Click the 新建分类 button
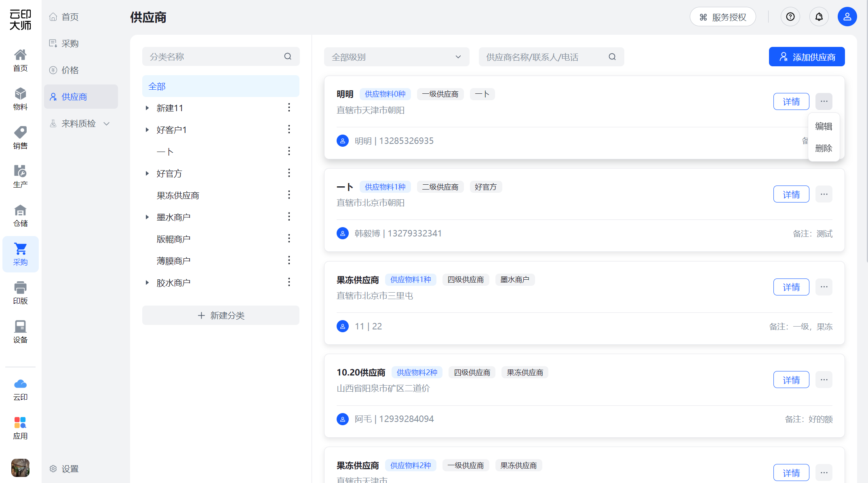Image resolution: width=868 pixels, height=483 pixels. pos(221,315)
